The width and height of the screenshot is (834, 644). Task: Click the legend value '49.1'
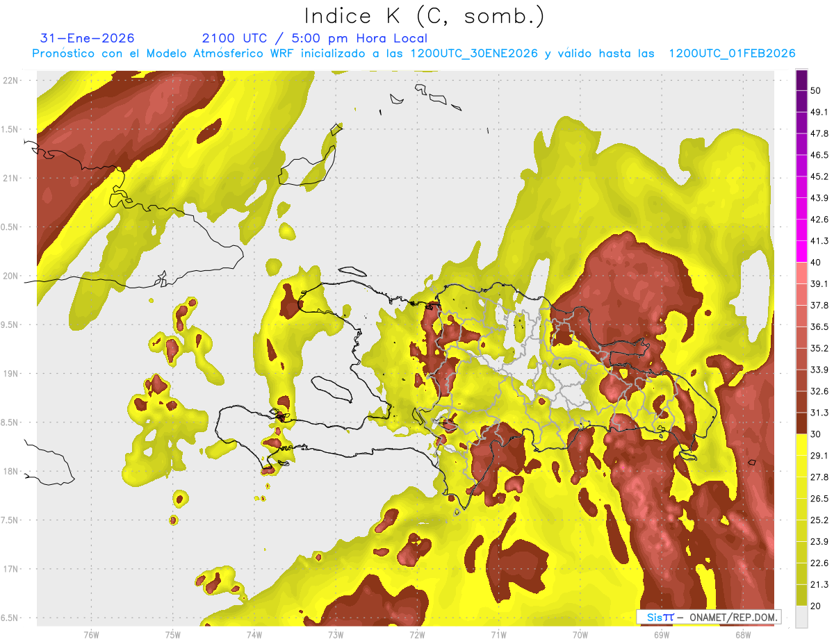tap(819, 112)
